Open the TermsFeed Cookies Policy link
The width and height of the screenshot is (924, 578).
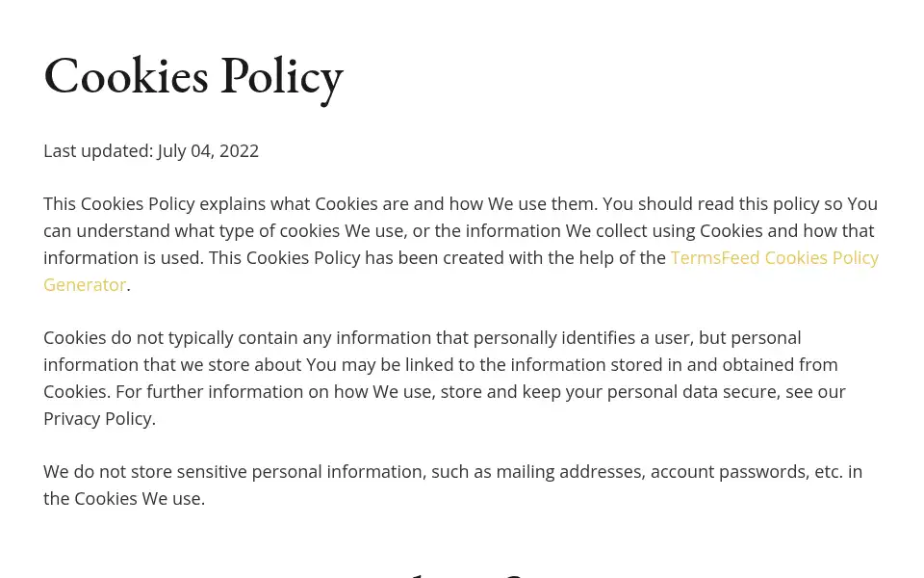point(774,258)
